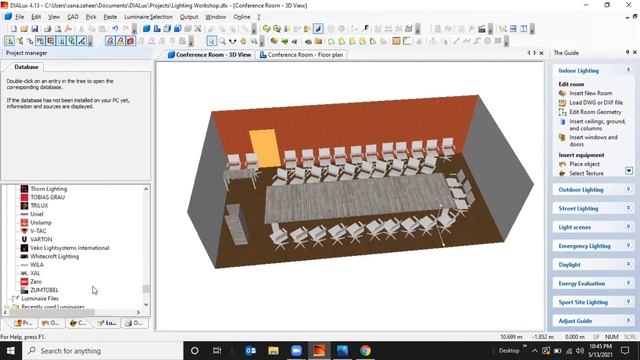This screenshot has width=640, height=360.
Task: Open the Output menu
Action: tap(189, 17)
